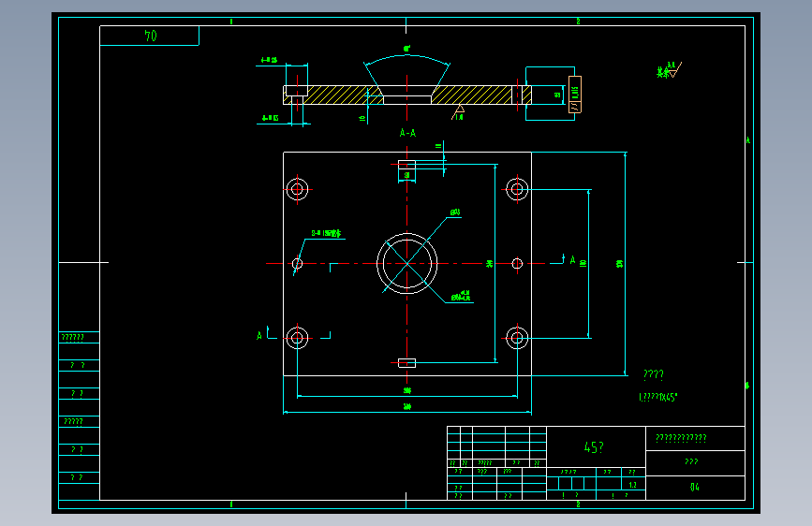This screenshot has height=526, width=812.
Task: Click the "??????" label in the left margin table
Action: click(x=72, y=338)
